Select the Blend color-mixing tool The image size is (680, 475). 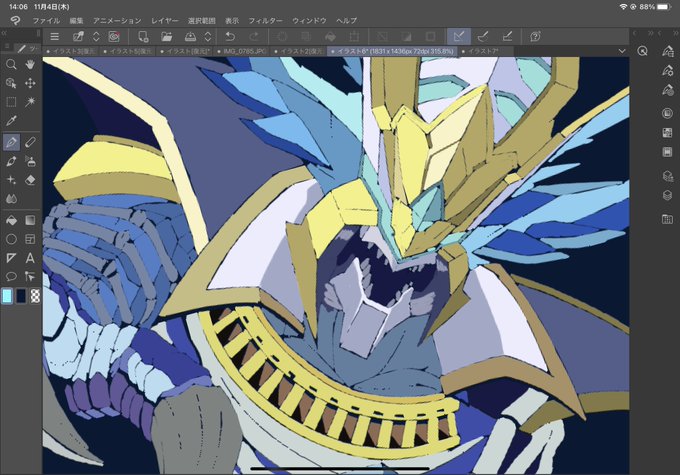pos(11,199)
